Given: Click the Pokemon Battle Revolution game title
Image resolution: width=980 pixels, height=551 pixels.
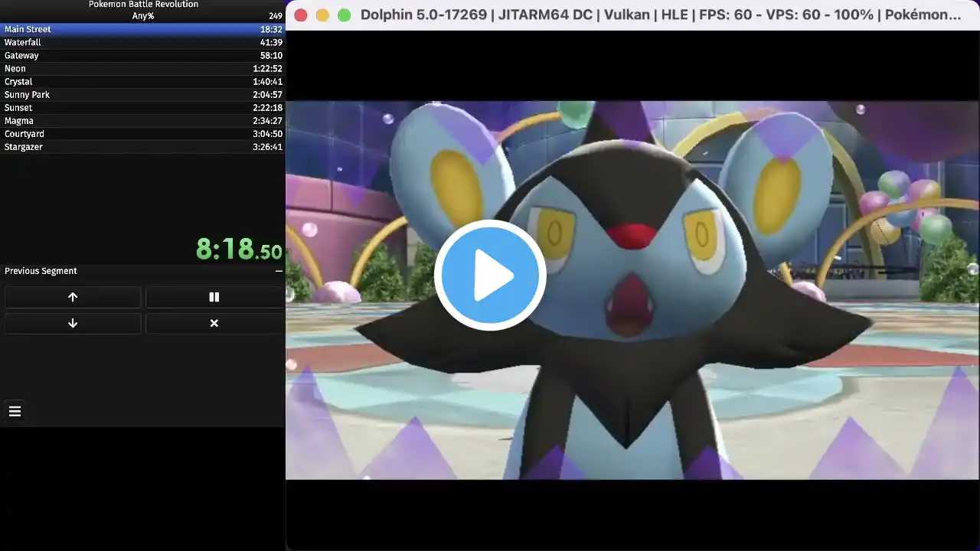Looking at the screenshot, I should pos(143,5).
